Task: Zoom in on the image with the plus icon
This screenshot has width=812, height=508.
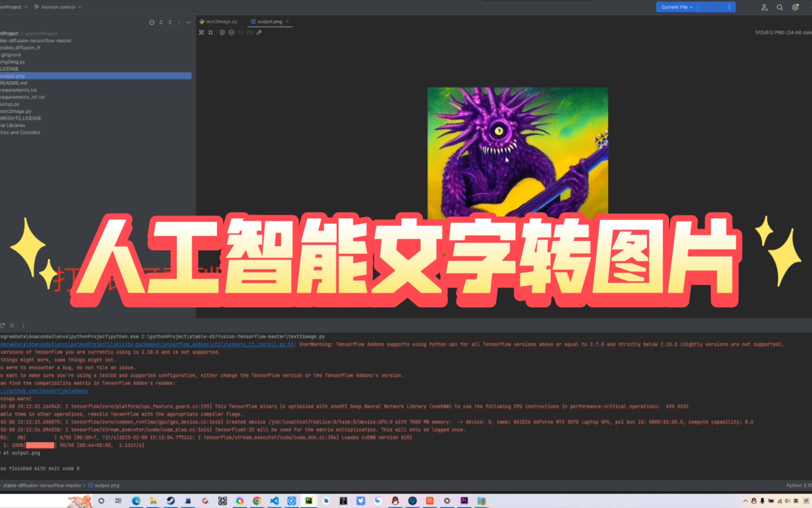Action: pos(222,32)
